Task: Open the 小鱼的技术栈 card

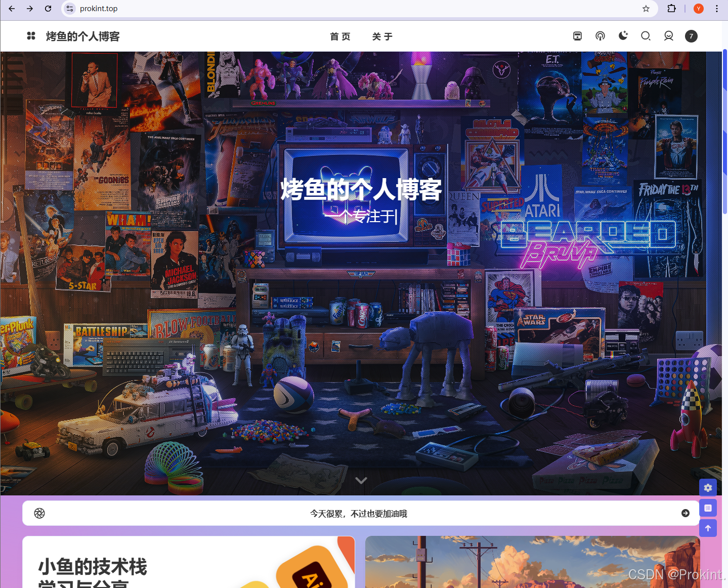Action: click(x=189, y=562)
